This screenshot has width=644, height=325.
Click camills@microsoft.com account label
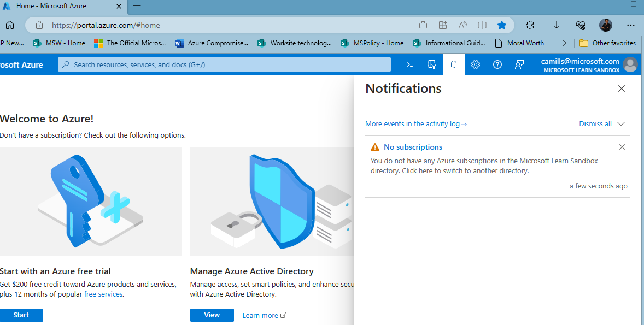pyautogui.click(x=580, y=61)
